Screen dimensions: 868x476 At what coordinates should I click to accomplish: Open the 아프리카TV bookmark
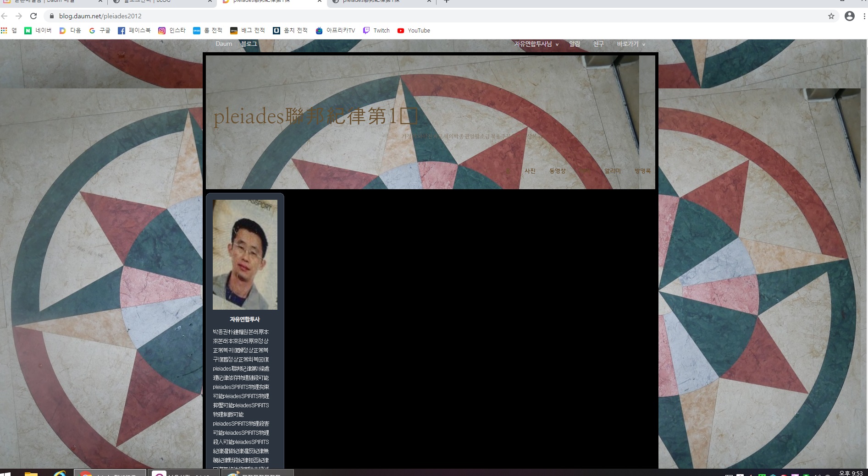coord(335,31)
